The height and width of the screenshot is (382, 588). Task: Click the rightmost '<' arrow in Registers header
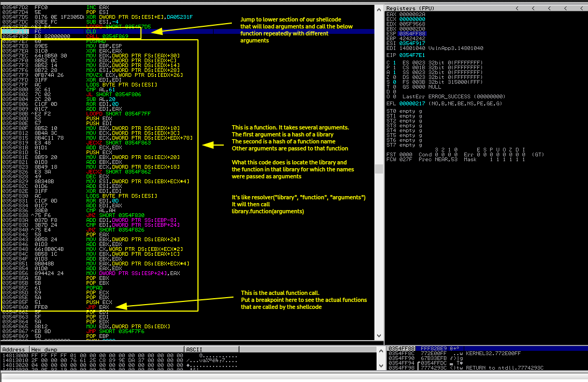[x=582, y=8]
